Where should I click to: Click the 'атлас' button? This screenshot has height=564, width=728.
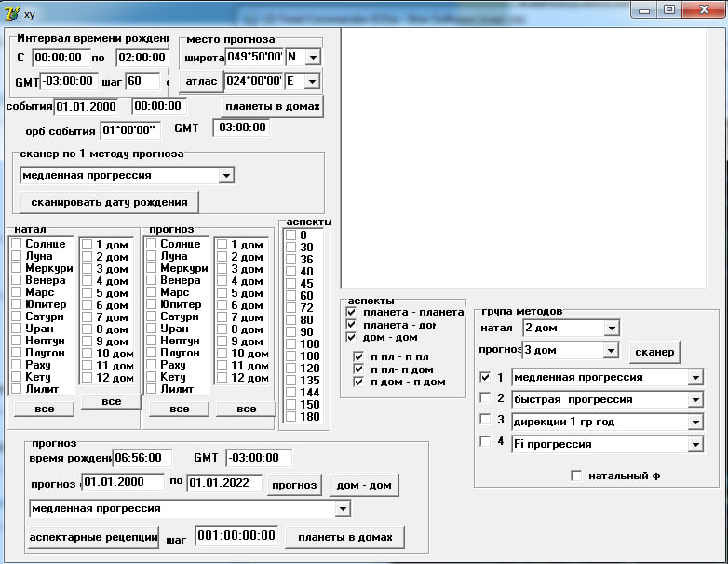pyautogui.click(x=201, y=82)
